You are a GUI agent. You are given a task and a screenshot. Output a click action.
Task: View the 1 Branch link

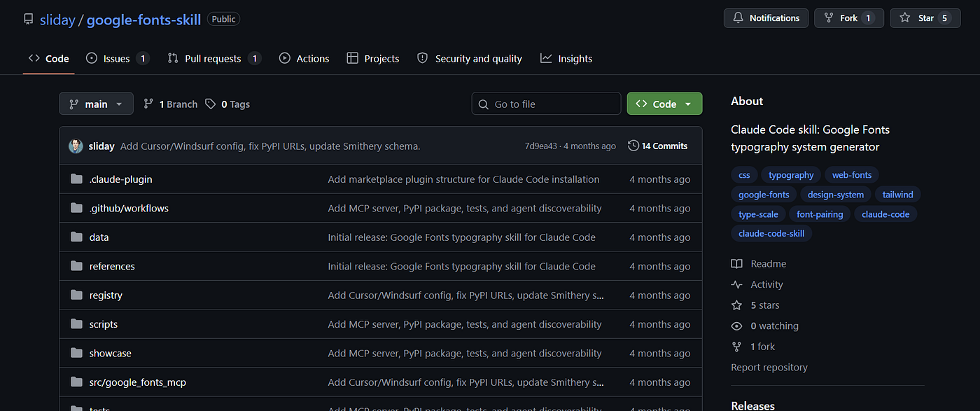click(x=171, y=104)
